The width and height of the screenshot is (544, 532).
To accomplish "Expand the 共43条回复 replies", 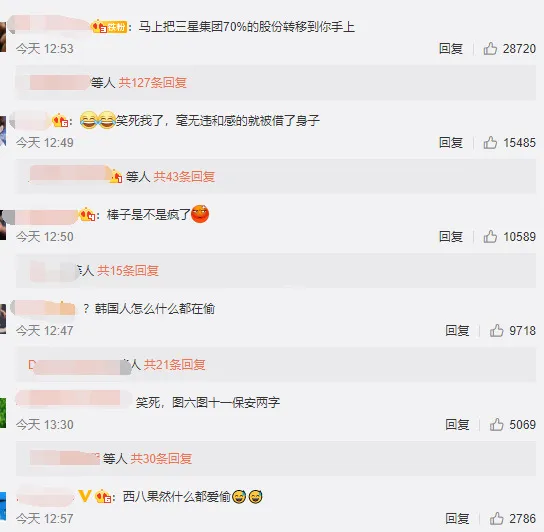I will (184, 177).
